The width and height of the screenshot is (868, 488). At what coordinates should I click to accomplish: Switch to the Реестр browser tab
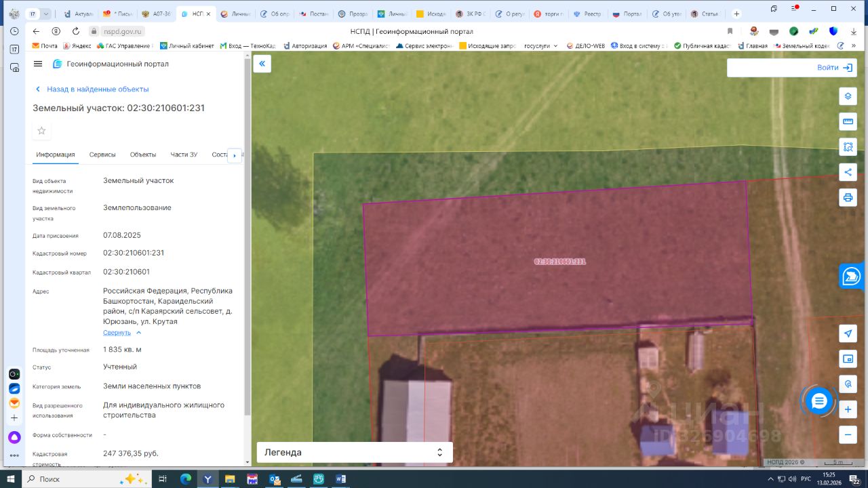[588, 14]
